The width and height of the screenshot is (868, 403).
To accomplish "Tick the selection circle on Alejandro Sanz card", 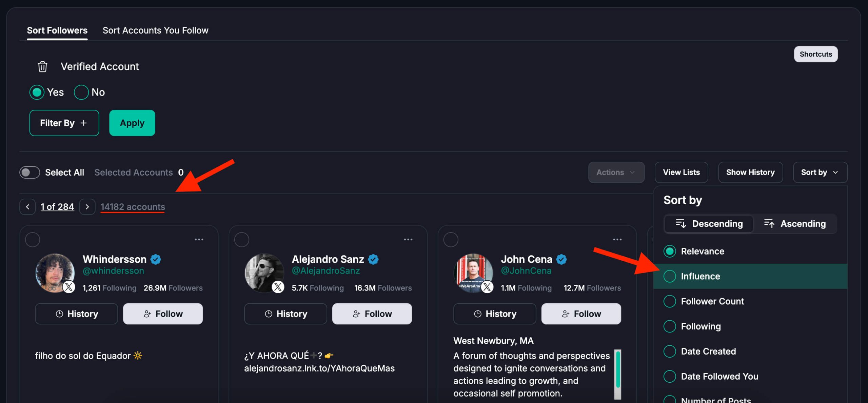I will [242, 240].
